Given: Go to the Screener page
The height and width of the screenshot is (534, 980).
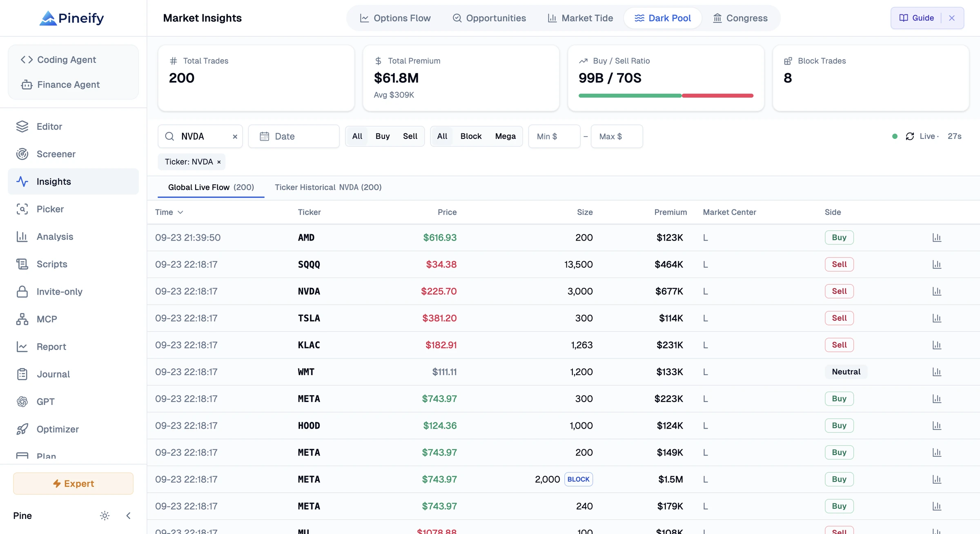Looking at the screenshot, I should (x=73, y=154).
